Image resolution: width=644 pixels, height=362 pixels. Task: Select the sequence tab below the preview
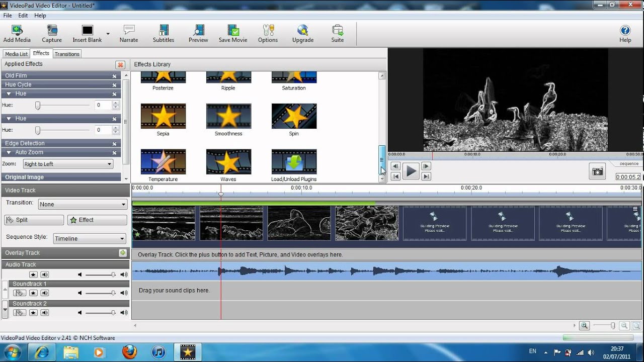pyautogui.click(x=629, y=164)
